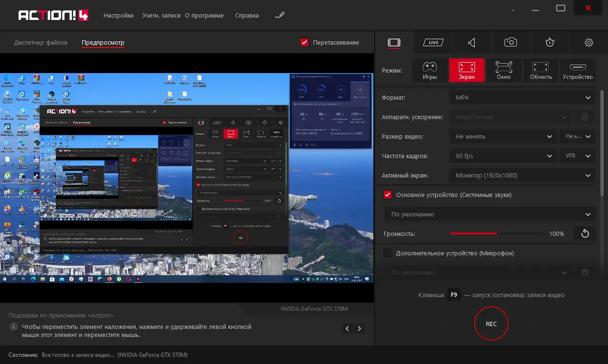The image size is (608, 364).
Task: Open the По умолчанию dropdown under Основное устройство
Action: coord(490,215)
